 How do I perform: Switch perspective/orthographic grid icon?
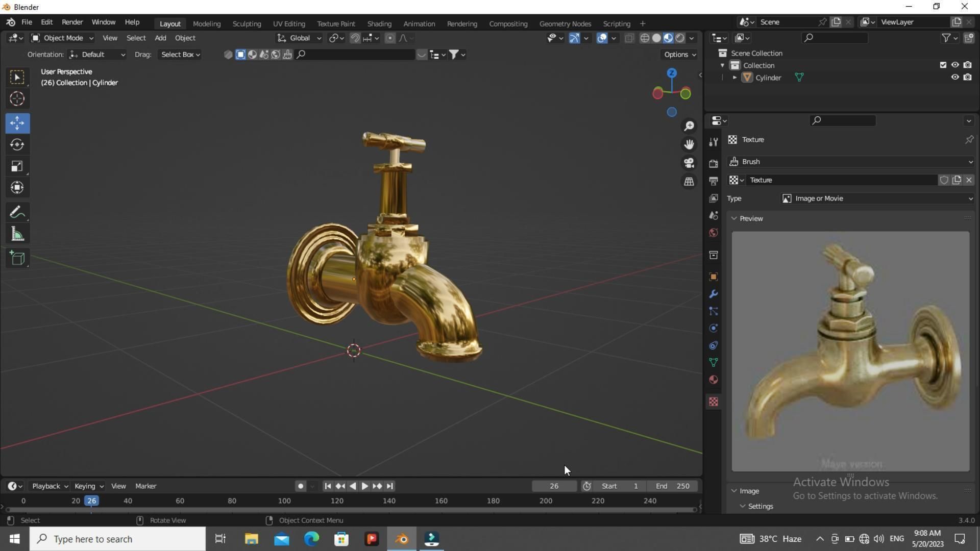[689, 182]
